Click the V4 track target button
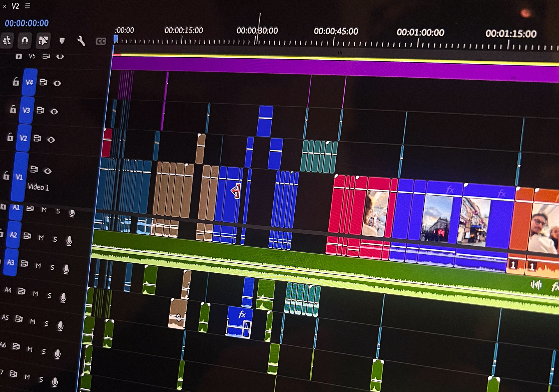 [x=29, y=83]
